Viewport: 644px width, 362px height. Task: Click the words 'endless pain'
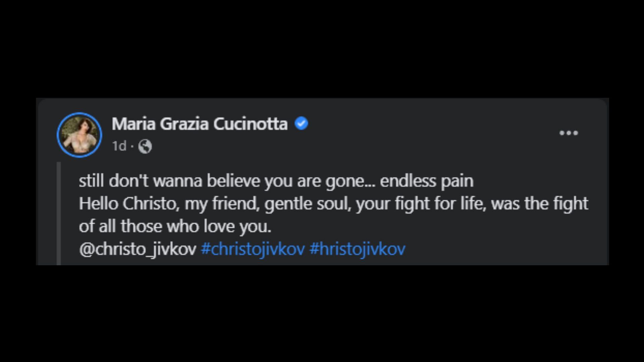coord(426,181)
